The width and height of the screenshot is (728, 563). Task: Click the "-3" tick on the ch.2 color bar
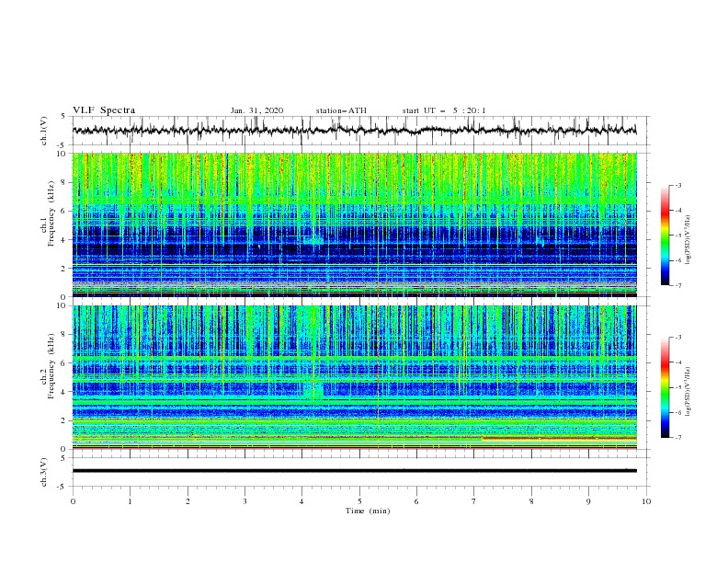click(677, 338)
